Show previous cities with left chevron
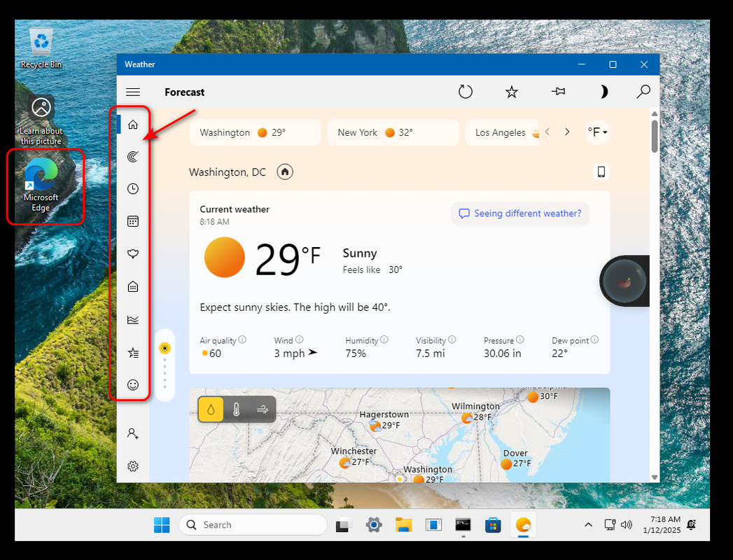The height and width of the screenshot is (560, 733). click(547, 132)
